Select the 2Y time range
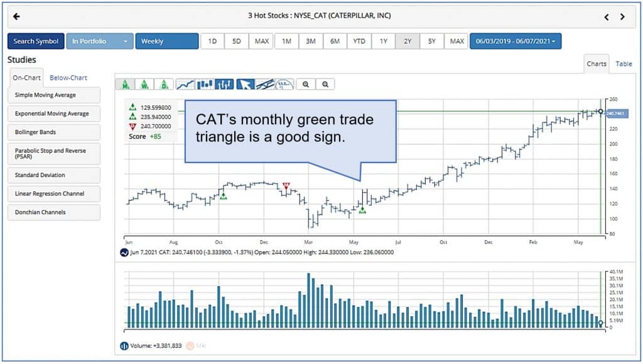 pos(408,41)
